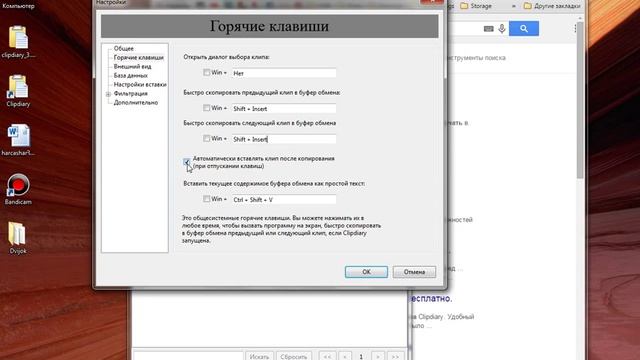Click the blue search button in browser
Screen dimensions: 640x360
click(524, 29)
